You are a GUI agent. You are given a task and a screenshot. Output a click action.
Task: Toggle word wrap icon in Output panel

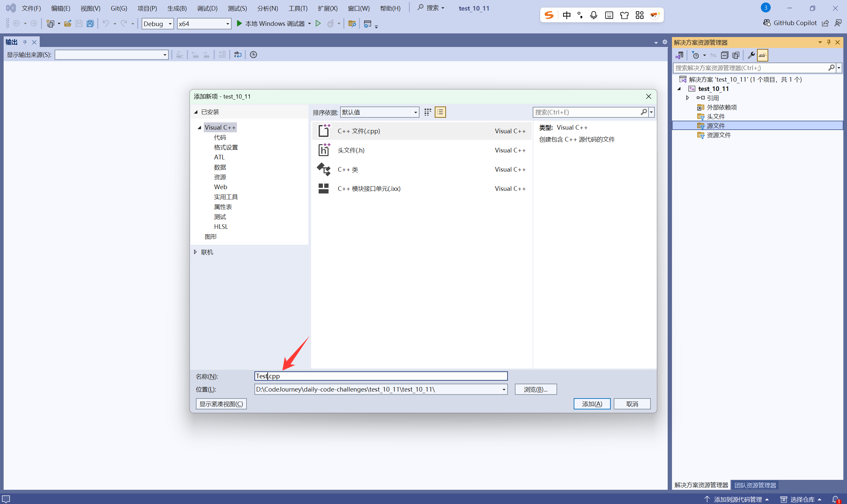(238, 55)
